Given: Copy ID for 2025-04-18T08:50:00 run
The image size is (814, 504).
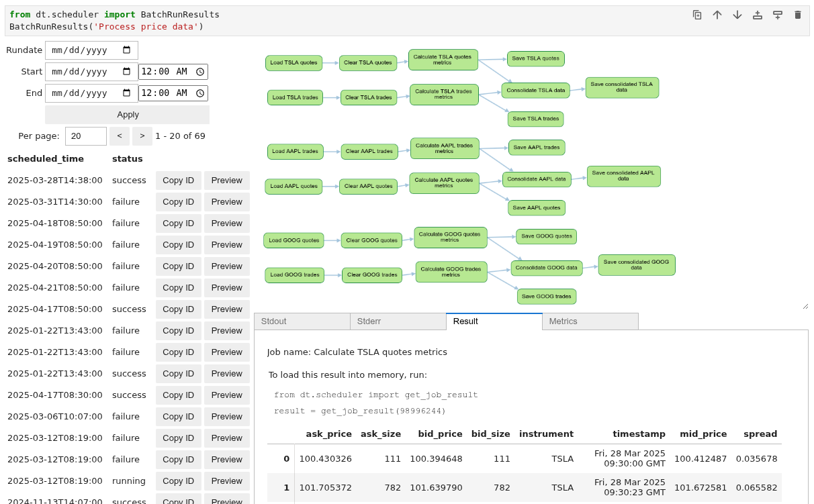Looking at the screenshot, I should tap(179, 223).
